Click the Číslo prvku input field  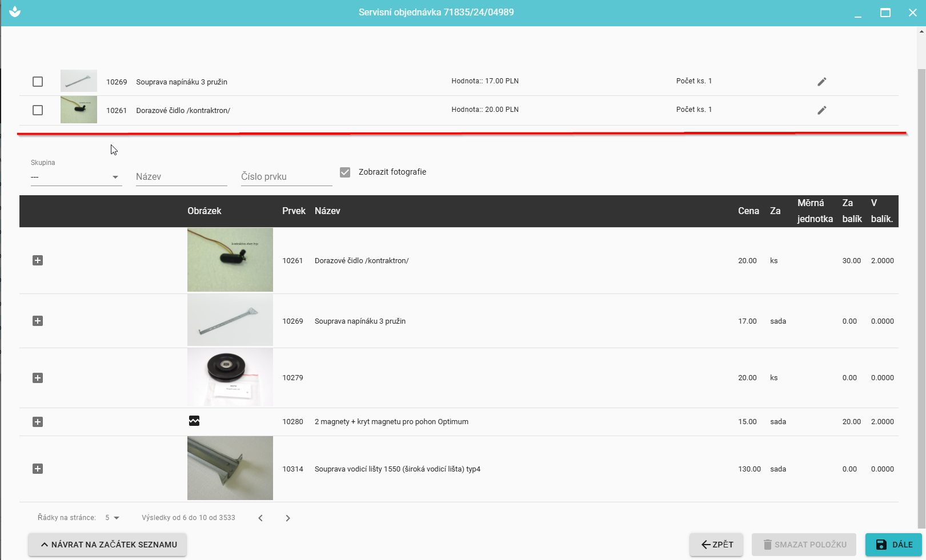point(286,177)
